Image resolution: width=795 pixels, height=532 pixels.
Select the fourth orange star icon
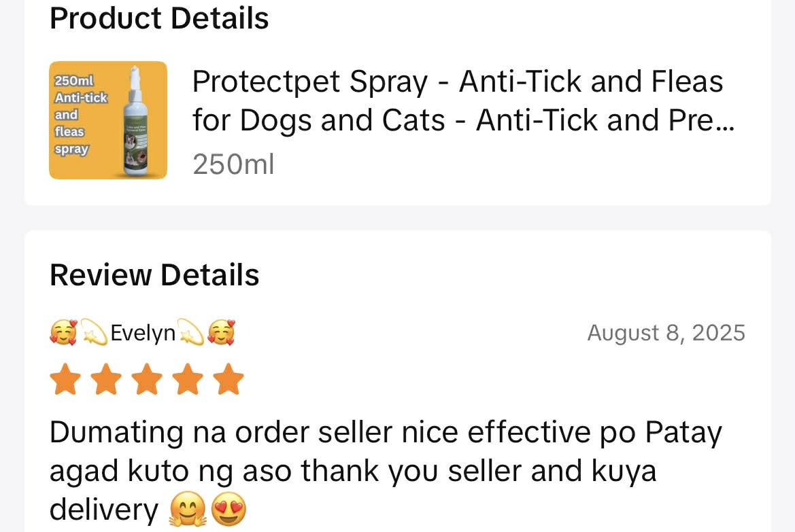pyautogui.click(x=188, y=379)
